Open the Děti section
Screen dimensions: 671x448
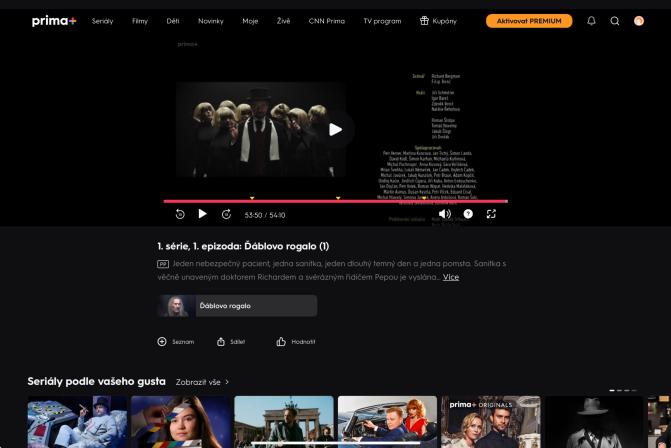173,21
